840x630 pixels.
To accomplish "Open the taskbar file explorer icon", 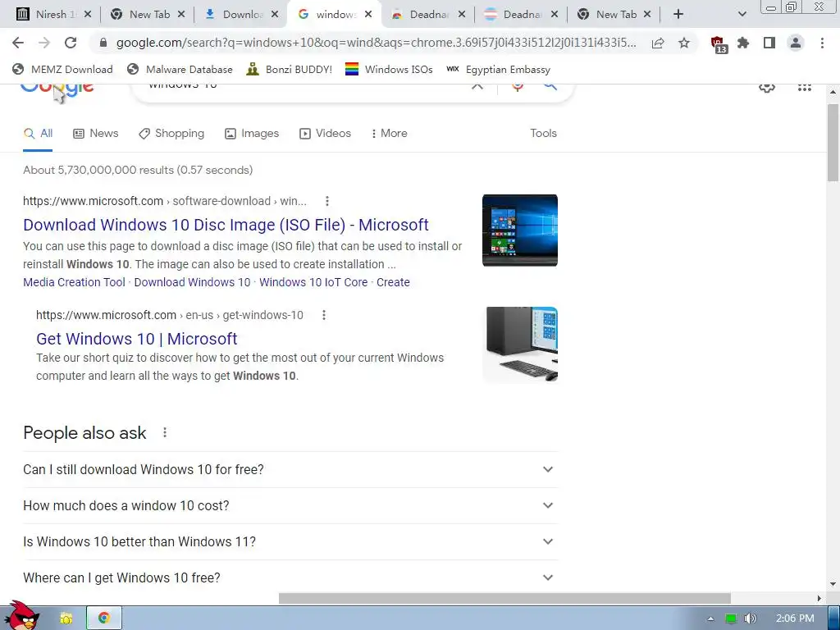I will pyautogui.click(x=66, y=619).
